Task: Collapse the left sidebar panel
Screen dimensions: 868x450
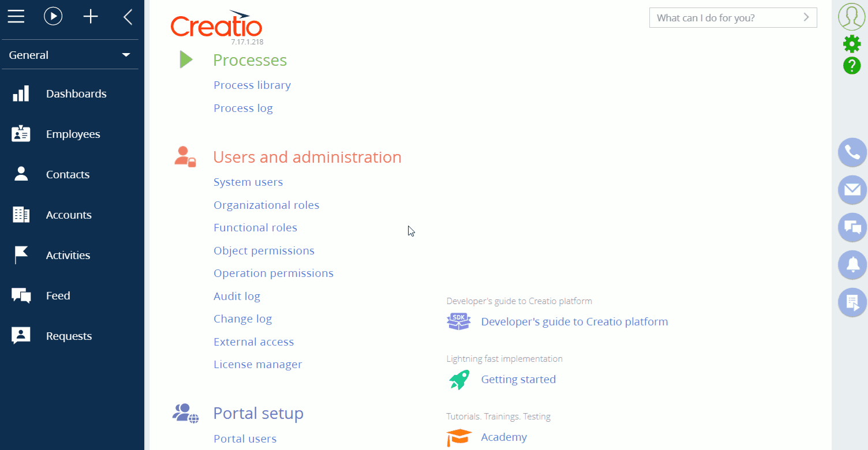Action: tap(128, 17)
